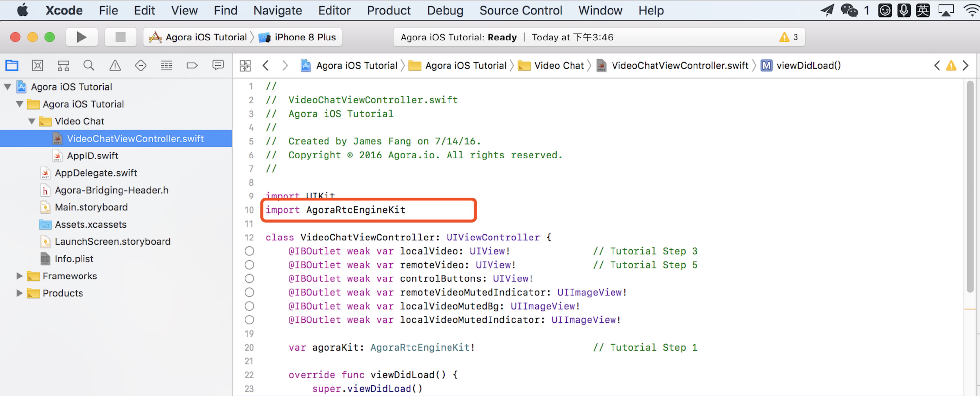The height and width of the screenshot is (396, 980).
Task: Open the Test navigator diamond icon
Action: [141, 65]
